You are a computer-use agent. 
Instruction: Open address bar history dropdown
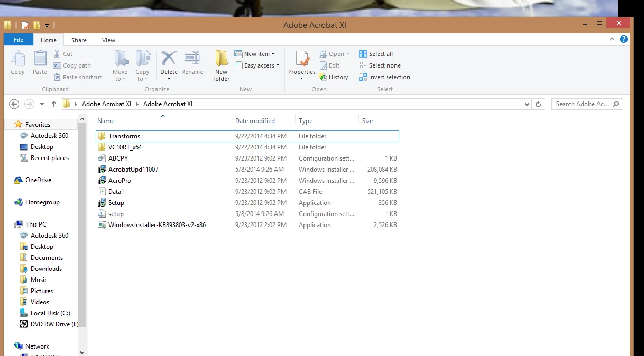coord(527,104)
